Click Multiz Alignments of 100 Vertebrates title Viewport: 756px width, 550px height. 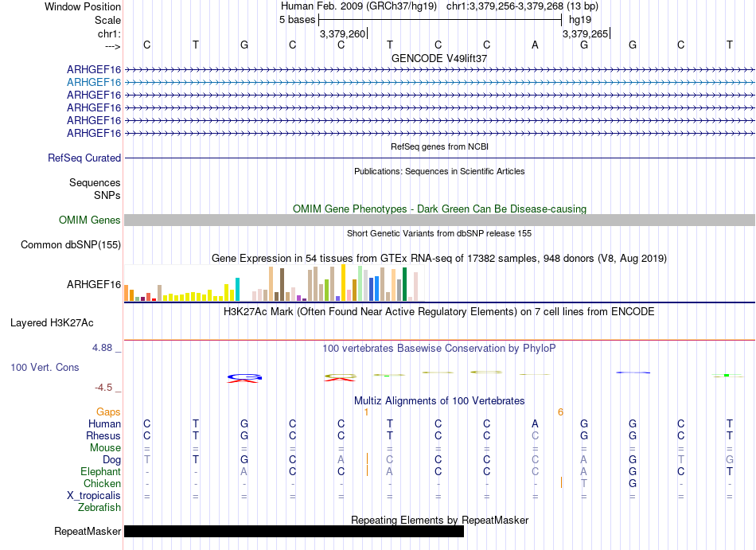pyautogui.click(x=439, y=400)
